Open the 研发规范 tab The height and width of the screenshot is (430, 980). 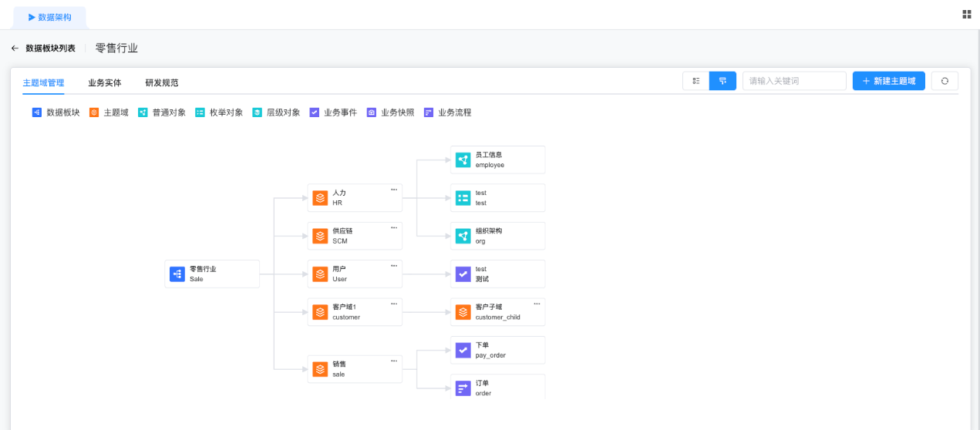click(x=162, y=82)
